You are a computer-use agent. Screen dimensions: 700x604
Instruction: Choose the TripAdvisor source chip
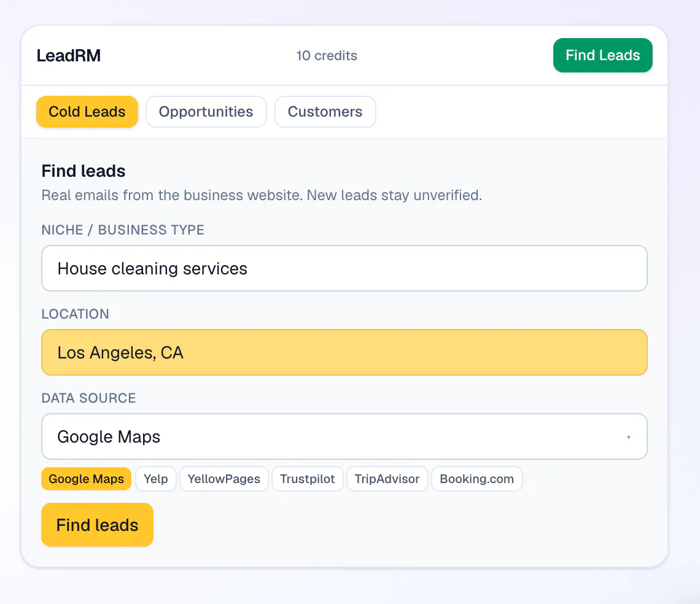[x=387, y=479]
